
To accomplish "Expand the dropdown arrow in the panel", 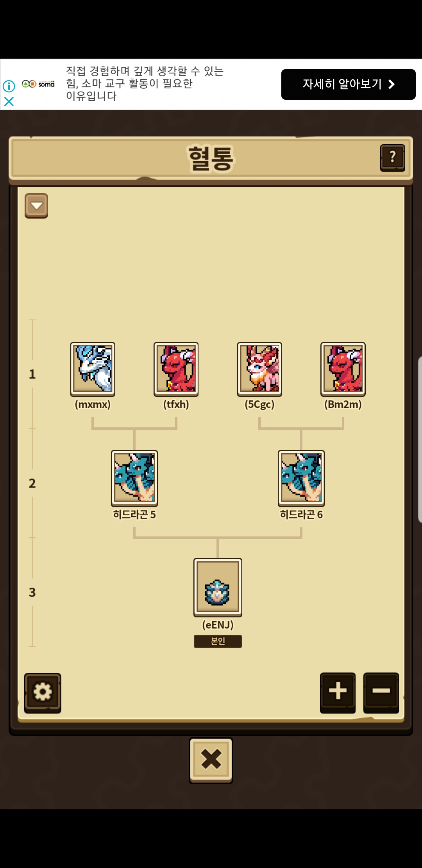I will pos(36,206).
